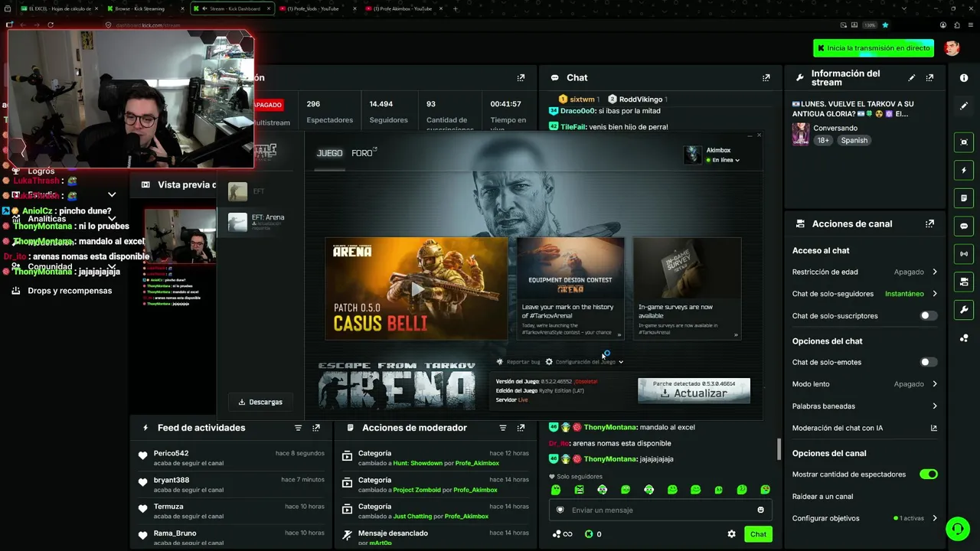Disable Mostrar cantidad de espectadores switch
Image resolution: width=980 pixels, height=551 pixels.
point(928,474)
